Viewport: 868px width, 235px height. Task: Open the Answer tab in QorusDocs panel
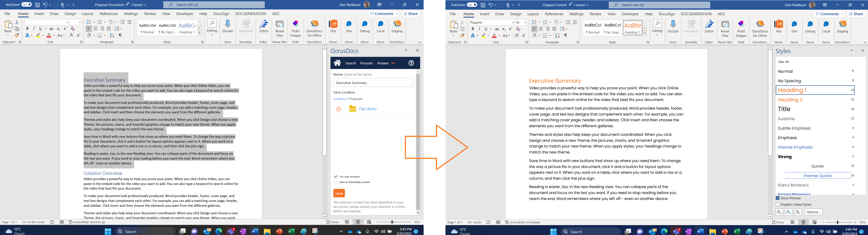383,63
